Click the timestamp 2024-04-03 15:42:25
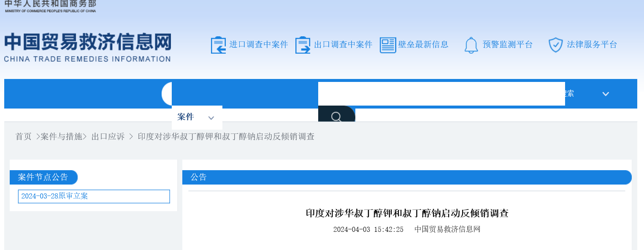Image resolution: width=644 pixels, height=250 pixels. [x=368, y=229]
